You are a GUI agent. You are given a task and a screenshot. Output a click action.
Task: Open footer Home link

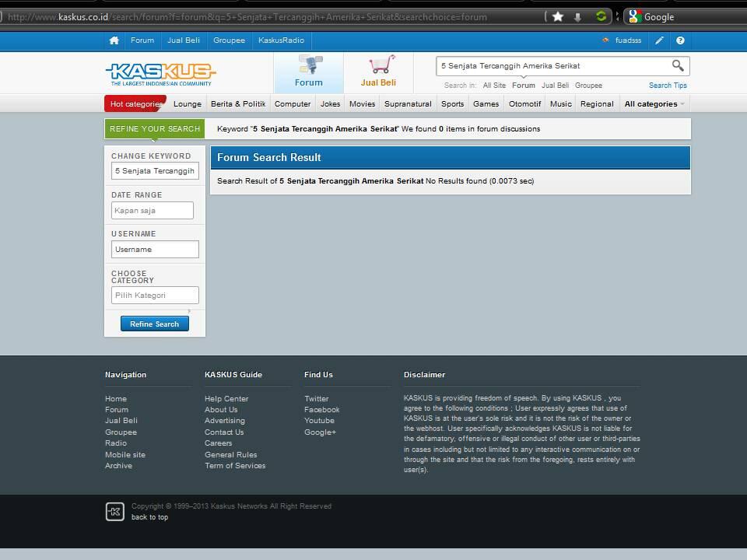tap(116, 398)
